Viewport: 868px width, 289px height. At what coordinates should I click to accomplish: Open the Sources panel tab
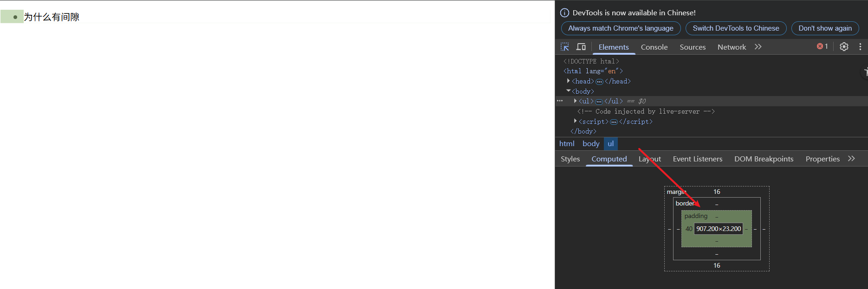click(x=693, y=47)
